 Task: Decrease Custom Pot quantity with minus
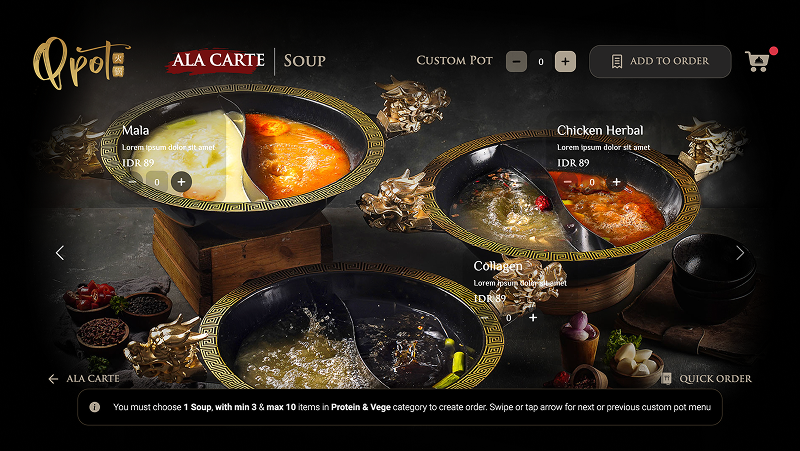[516, 62]
